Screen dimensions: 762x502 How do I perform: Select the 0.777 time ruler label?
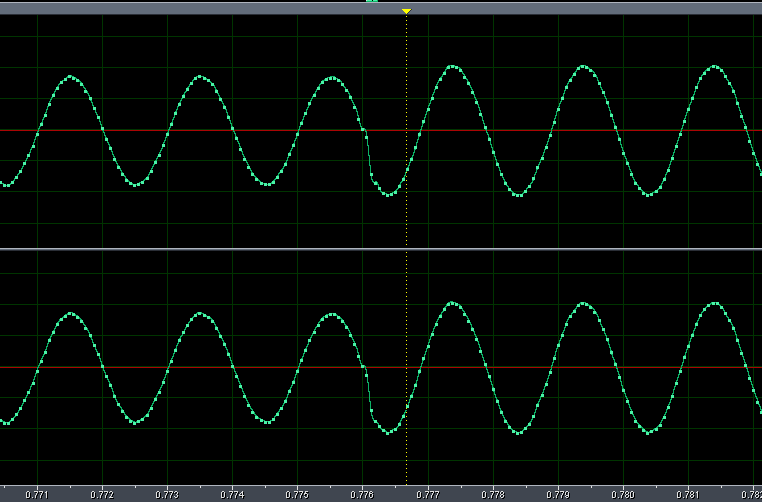click(427, 494)
